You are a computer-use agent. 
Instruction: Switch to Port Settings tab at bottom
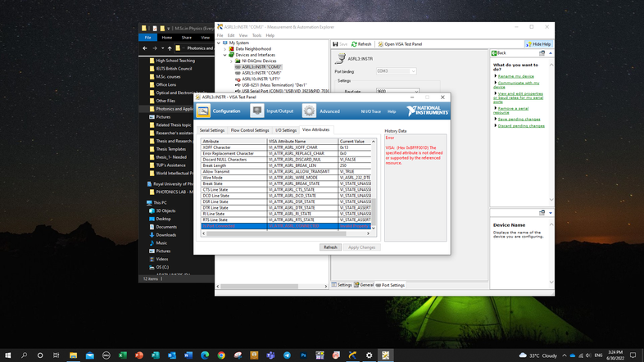tap(390, 285)
